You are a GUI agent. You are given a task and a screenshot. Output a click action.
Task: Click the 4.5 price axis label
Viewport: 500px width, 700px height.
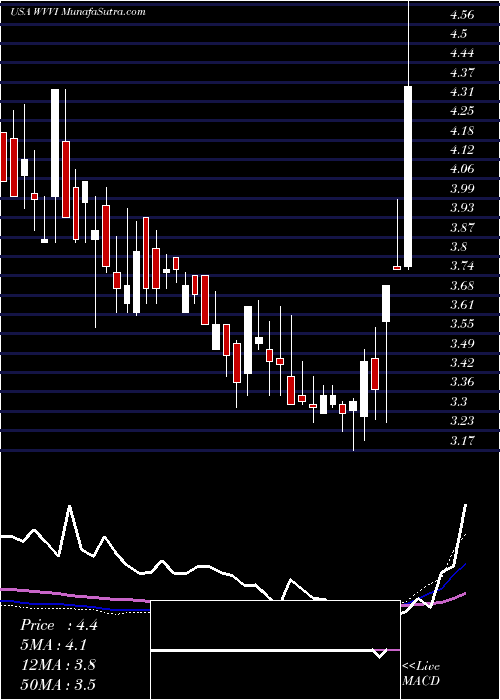pos(459,34)
